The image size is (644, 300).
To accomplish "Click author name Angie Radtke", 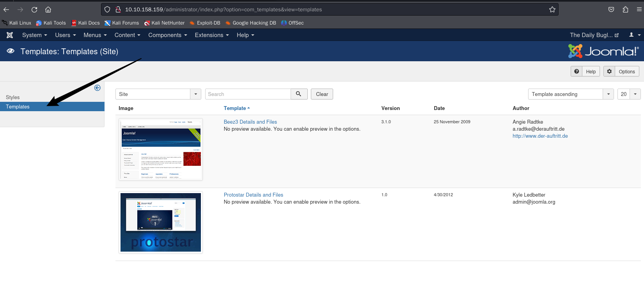I will (528, 122).
